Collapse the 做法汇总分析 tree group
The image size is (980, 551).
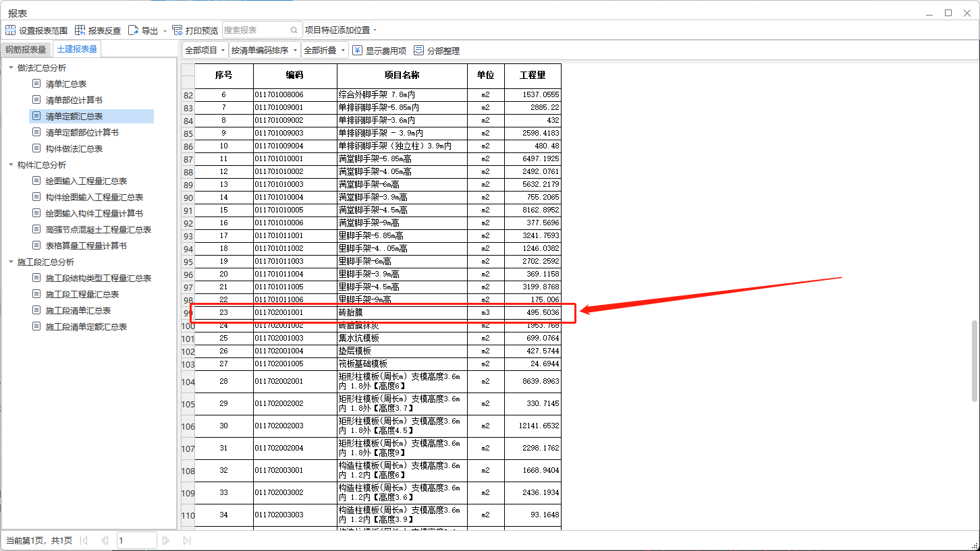pos(11,68)
